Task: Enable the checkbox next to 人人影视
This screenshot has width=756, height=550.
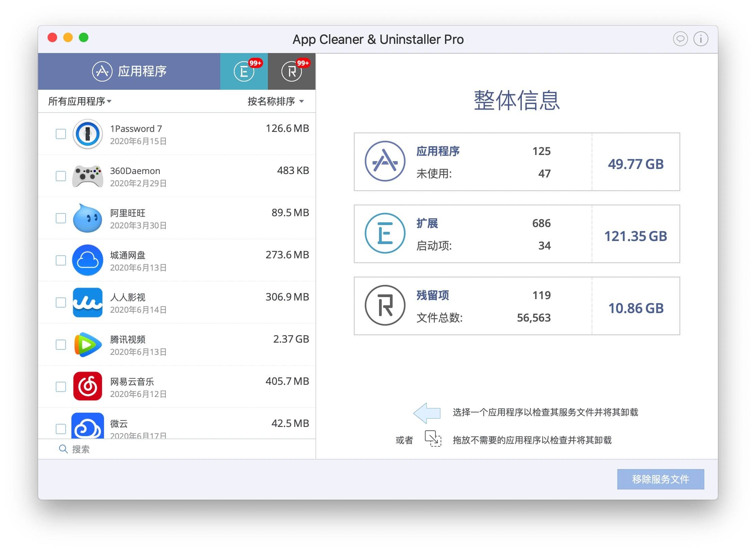Action: (61, 303)
